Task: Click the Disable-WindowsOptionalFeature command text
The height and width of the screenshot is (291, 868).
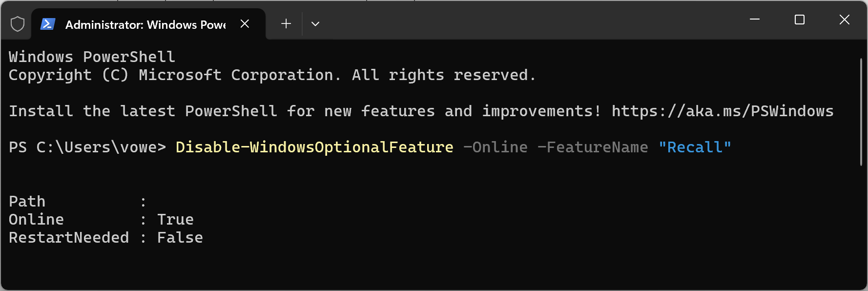Action: tap(314, 147)
